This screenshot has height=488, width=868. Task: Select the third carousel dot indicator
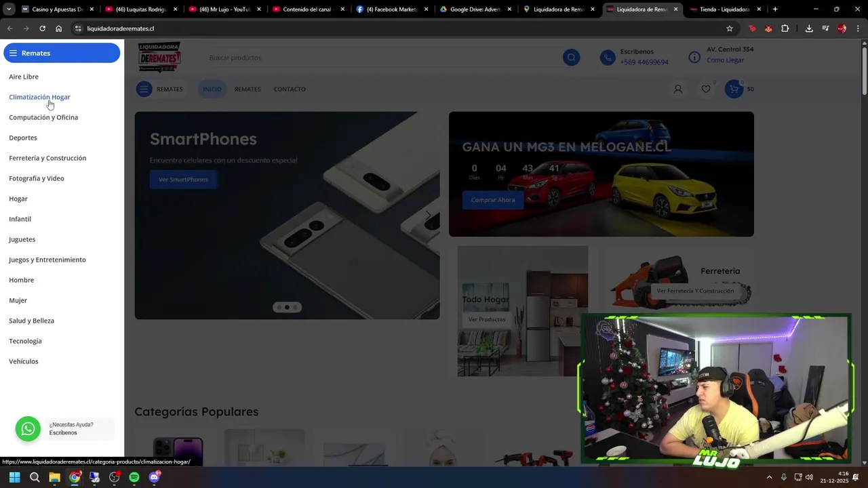pos(295,307)
